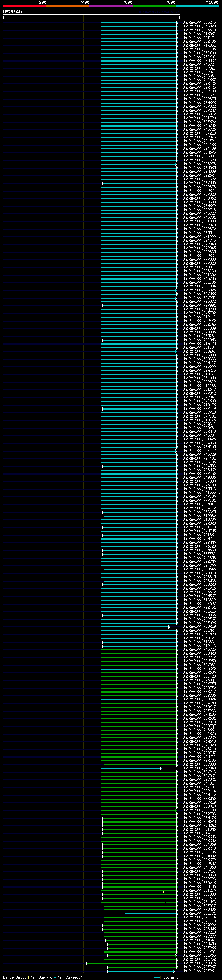The height and width of the screenshot is (980, 222).
Task: Click hit label UniRef100_Q4PJW0
Action: pyautogui.click(x=199, y=497)
